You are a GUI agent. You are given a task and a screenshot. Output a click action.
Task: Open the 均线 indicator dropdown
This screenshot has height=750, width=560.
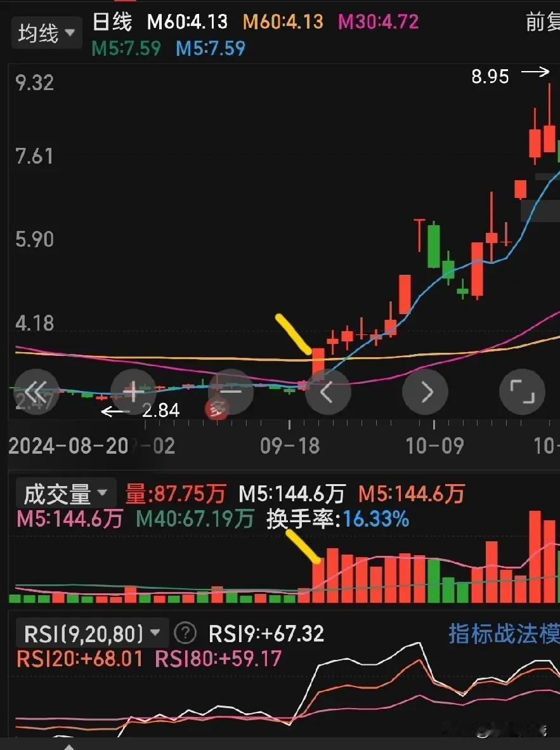coord(46,32)
